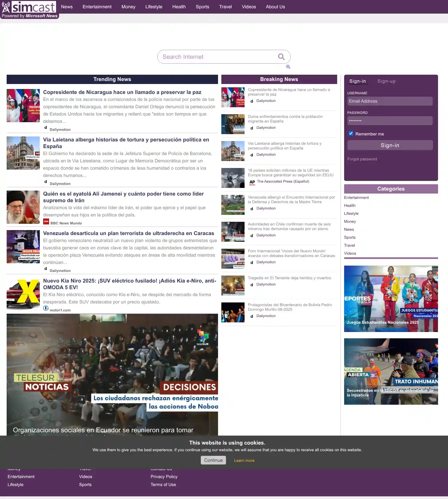Select Entertainment in the Categories list
The image size is (448, 499).
point(356,198)
